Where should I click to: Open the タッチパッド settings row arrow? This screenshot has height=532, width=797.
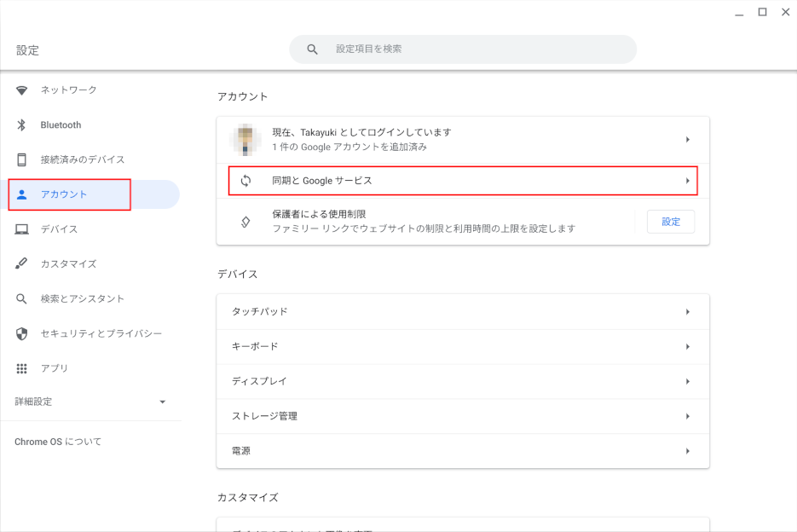pyautogui.click(x=687, y=312)
